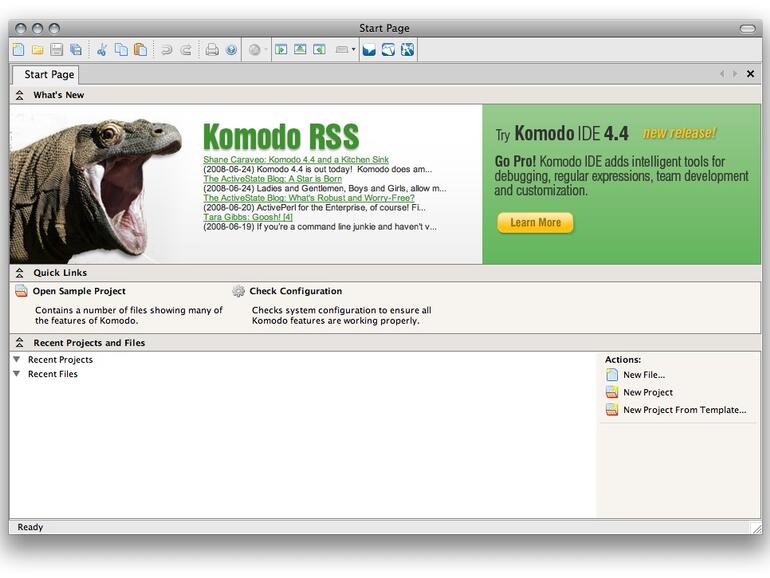Toggle the bottom pane visibility icon
770x578 pixels.
coord(300,49)
